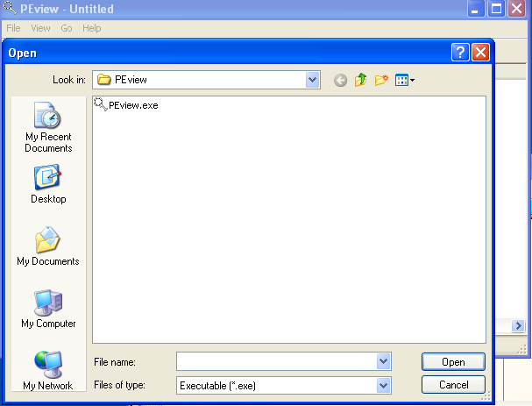Open the Go menu in PEview
Viewport: 532px width, 406px height.
coord(67,28)
